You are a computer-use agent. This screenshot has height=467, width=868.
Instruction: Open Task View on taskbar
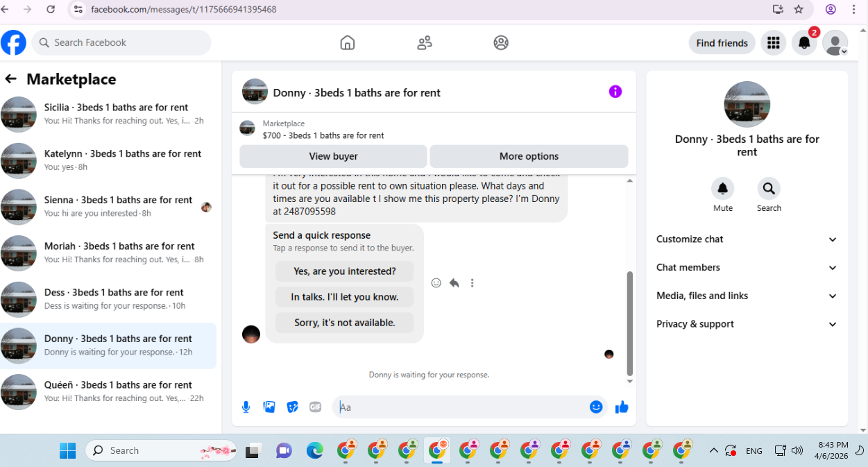[253, 450]
